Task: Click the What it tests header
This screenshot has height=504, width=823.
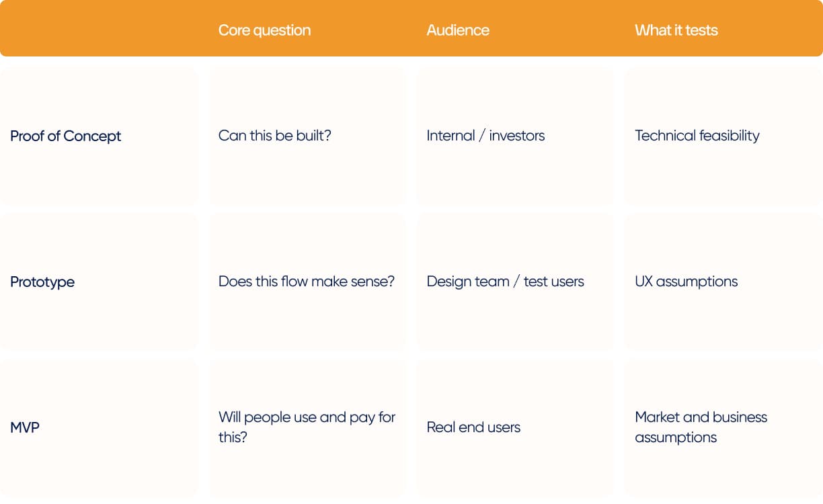Action: (x=676, y=30)
